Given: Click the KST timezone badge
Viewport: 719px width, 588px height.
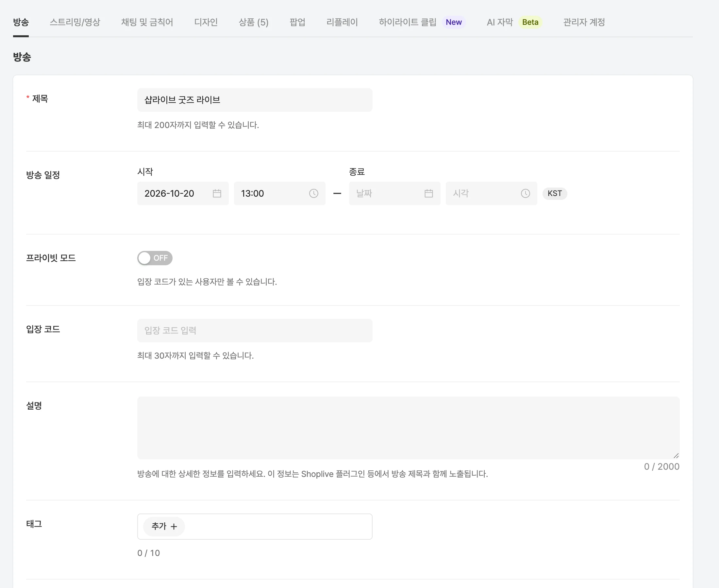Looking at the screenshot, I should [555, 193].
